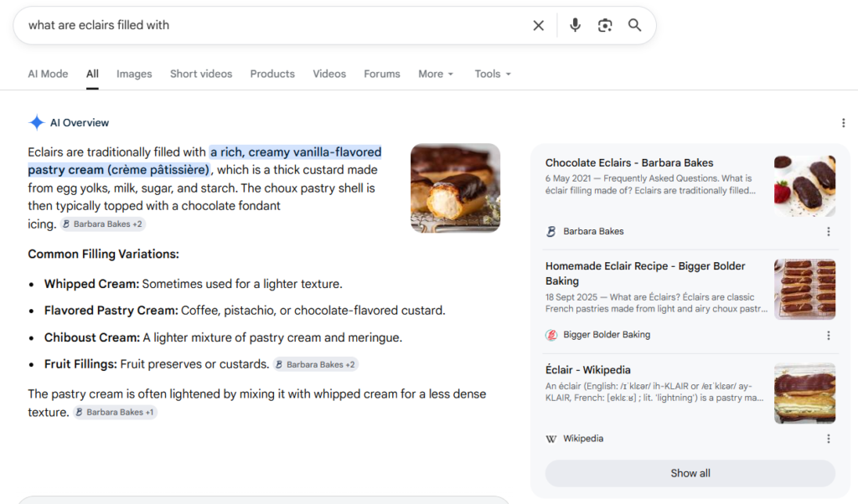Click the Barbara Bakes source name label

tap(594, 231)
